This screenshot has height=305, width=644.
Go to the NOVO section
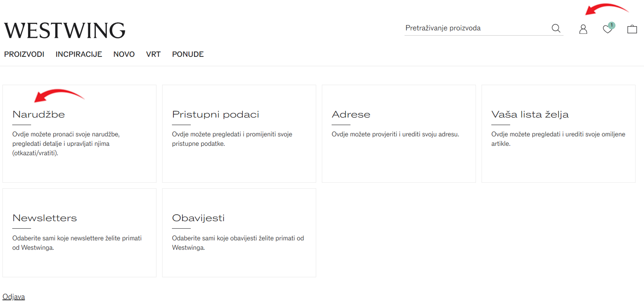pyautogui.click(x=124, y=54)
